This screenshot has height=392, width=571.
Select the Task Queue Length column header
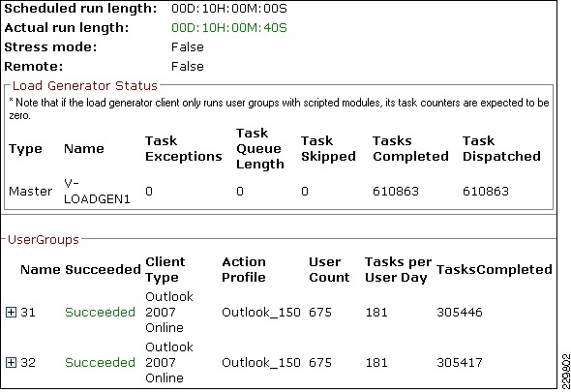coord(260,149)
